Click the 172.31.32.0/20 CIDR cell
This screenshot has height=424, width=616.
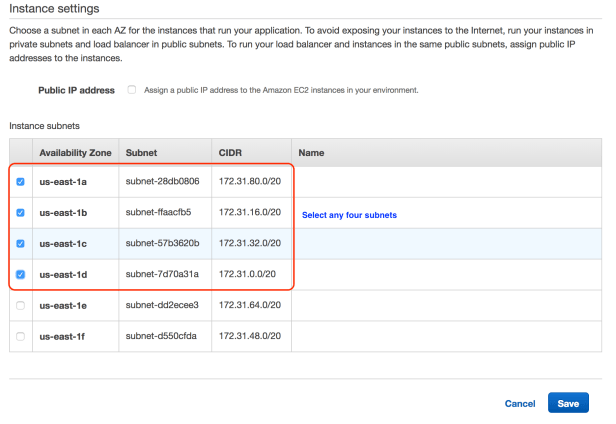coord(249,243)
